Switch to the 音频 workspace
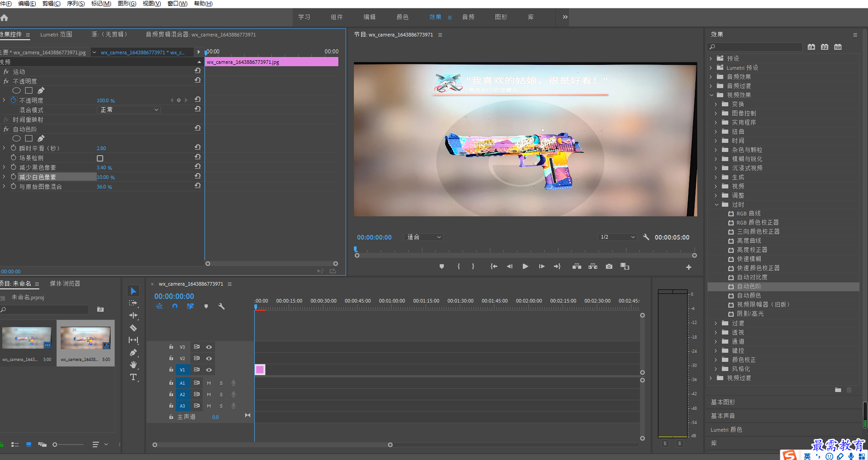 click(x=468, y=17)
